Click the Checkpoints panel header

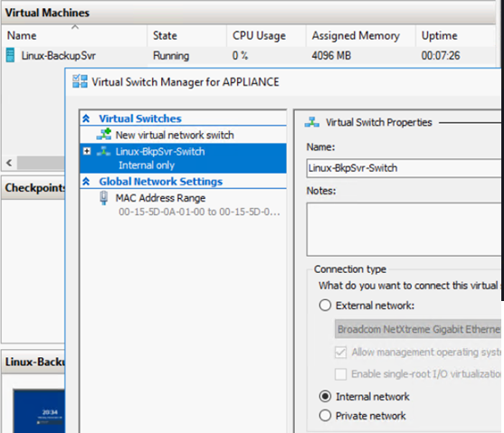tap(34, 188)
